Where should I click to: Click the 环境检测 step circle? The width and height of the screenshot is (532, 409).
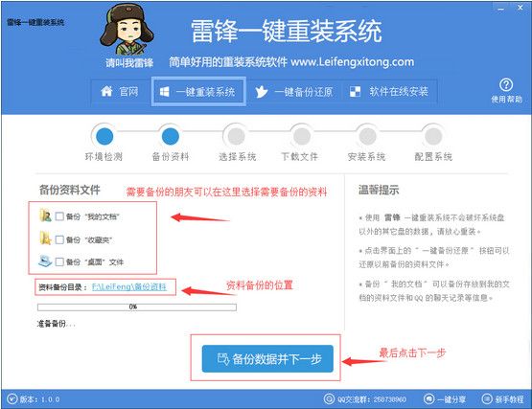click(104, 136)
